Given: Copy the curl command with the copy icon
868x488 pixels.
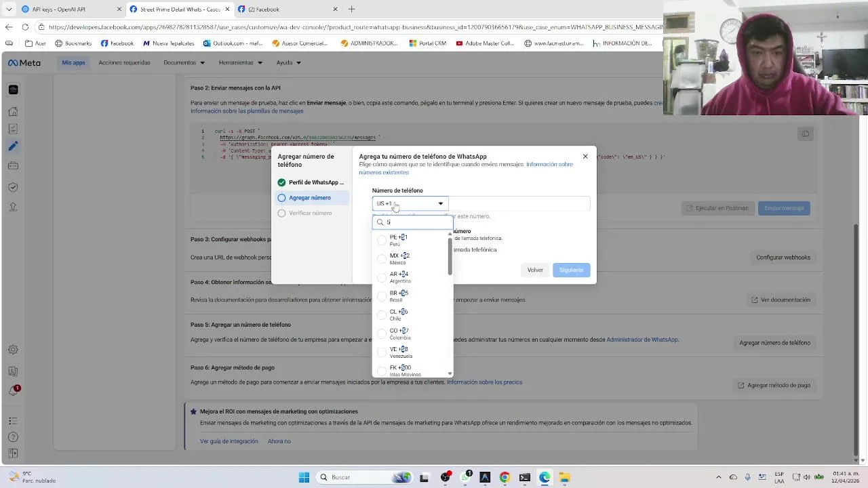Looking at the screenshot, I should (x=805, y=134).
